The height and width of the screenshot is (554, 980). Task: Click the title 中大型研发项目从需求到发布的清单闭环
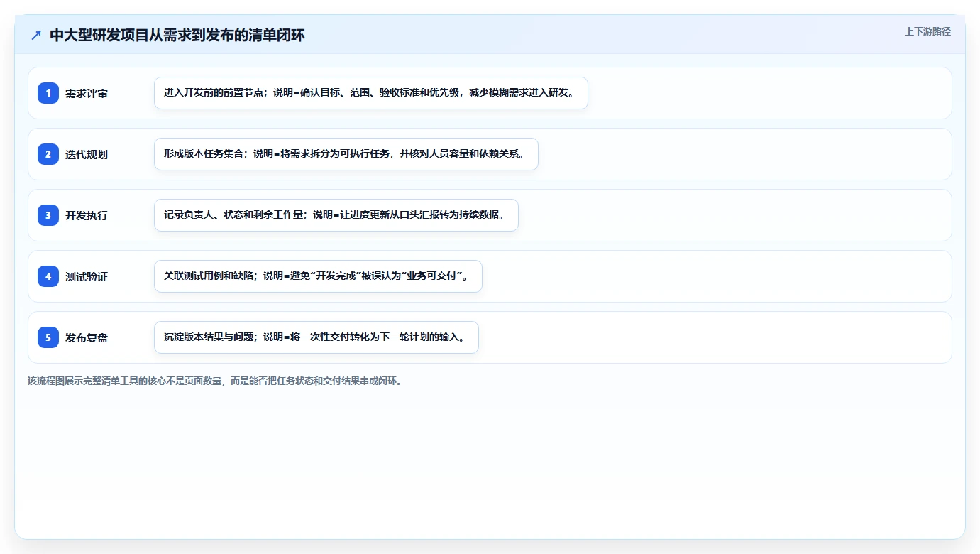pyautogui.click(x=177, y=36)
